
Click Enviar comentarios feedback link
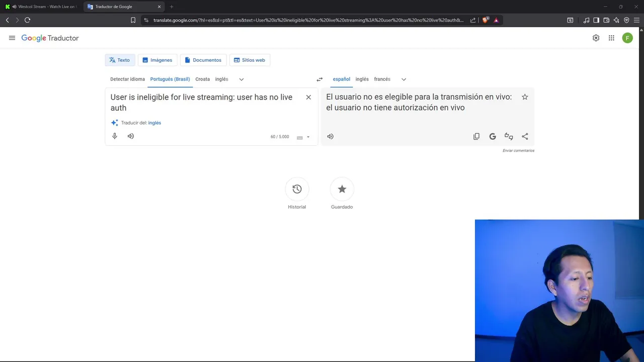pos(518,151)
